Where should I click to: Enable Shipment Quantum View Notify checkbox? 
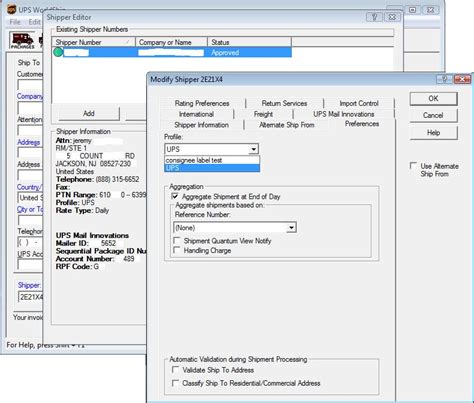point(177,240)
